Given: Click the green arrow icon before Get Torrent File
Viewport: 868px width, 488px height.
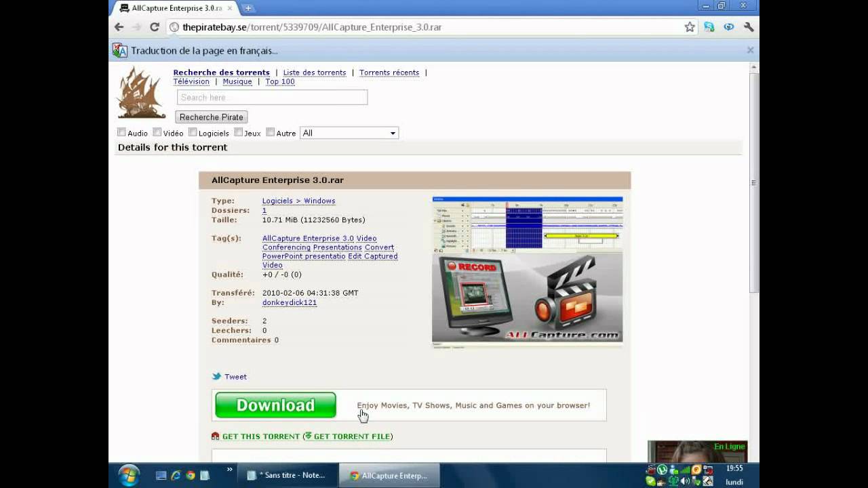Looking at the screenshot, I should 308,436.
